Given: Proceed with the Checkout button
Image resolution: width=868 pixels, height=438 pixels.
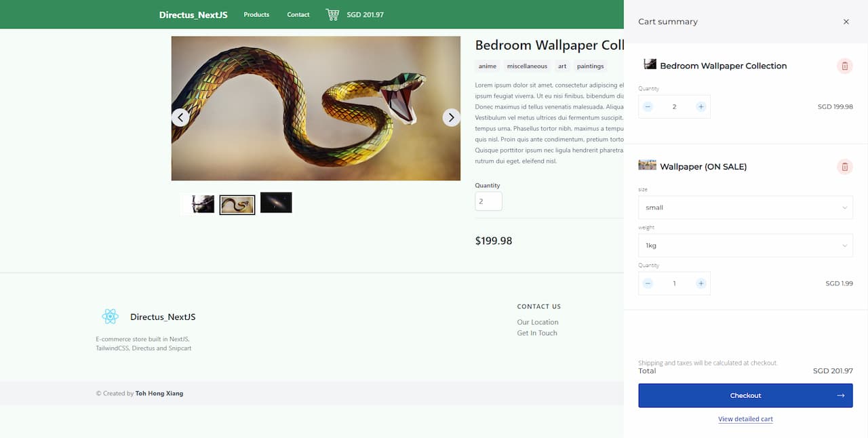Looking at the screenshot, I should (745, 395).
